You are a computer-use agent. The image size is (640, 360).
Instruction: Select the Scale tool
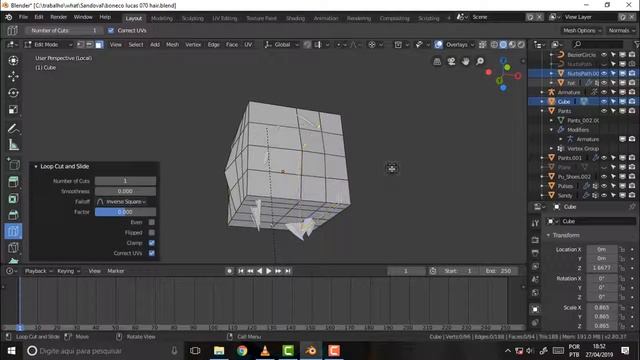tap(13, 109)
